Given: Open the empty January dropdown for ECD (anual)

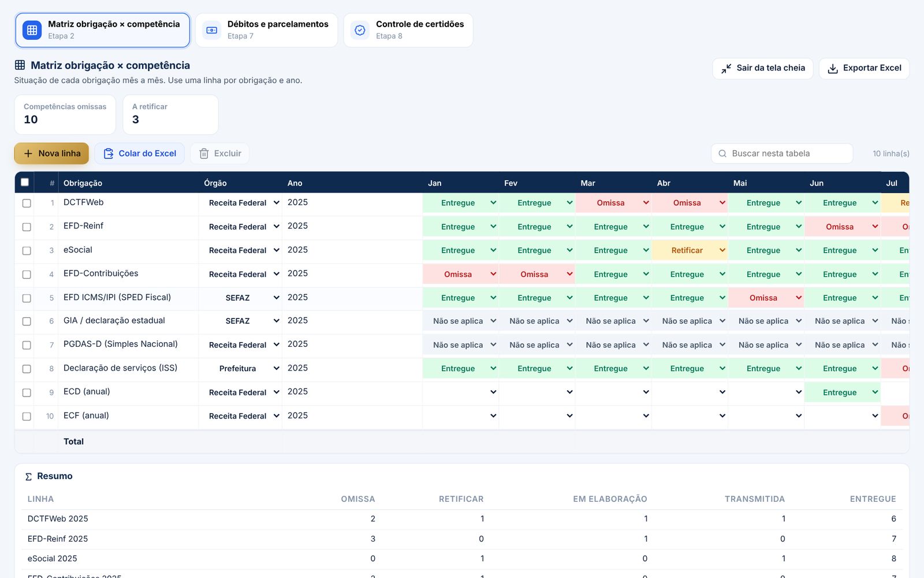Looking at the screenshot, I should pos(461,392).
